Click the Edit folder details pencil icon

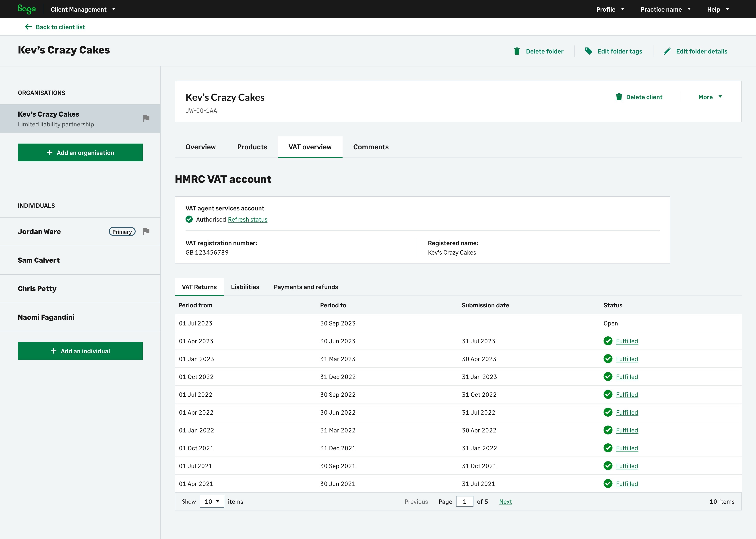point(667,51)
